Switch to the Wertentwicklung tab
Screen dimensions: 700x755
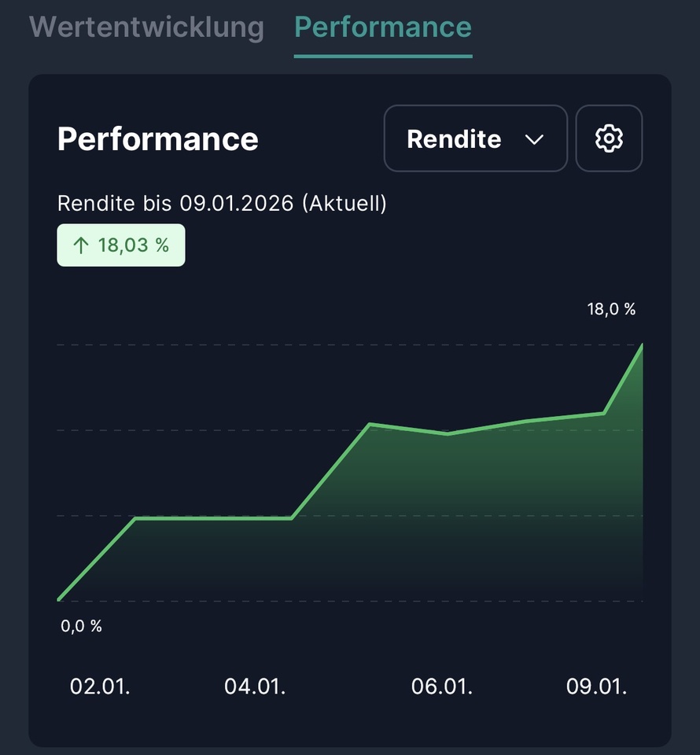pos(146,27)
